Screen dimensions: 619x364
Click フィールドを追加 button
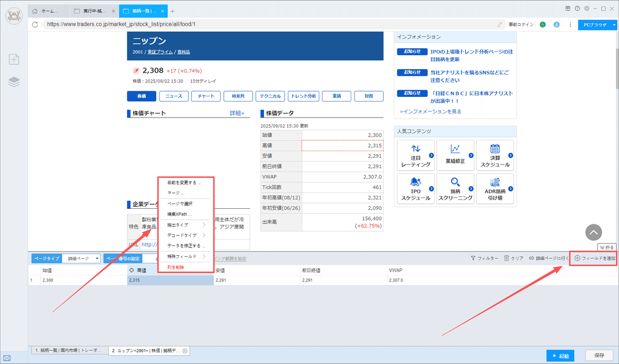point(595,258)
